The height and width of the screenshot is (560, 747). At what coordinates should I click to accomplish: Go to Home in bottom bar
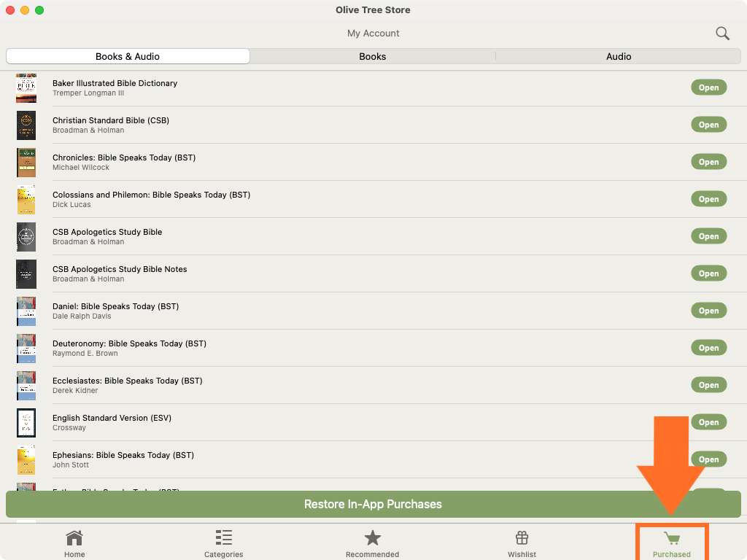point(74,543)
